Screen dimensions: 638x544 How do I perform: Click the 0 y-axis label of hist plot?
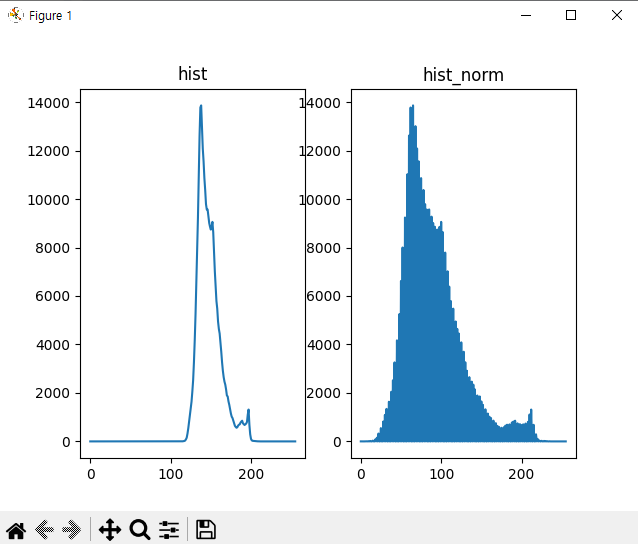click(x=66, y=442)
